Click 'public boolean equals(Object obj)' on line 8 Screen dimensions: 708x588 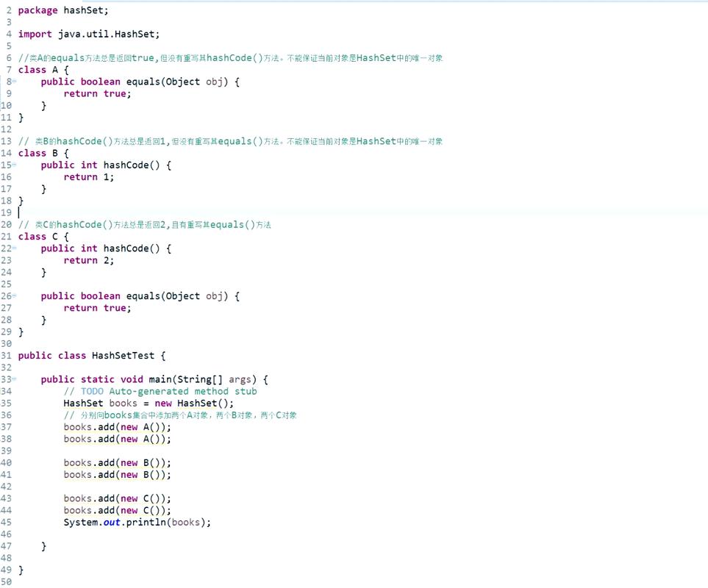click(x=134, y=82)
